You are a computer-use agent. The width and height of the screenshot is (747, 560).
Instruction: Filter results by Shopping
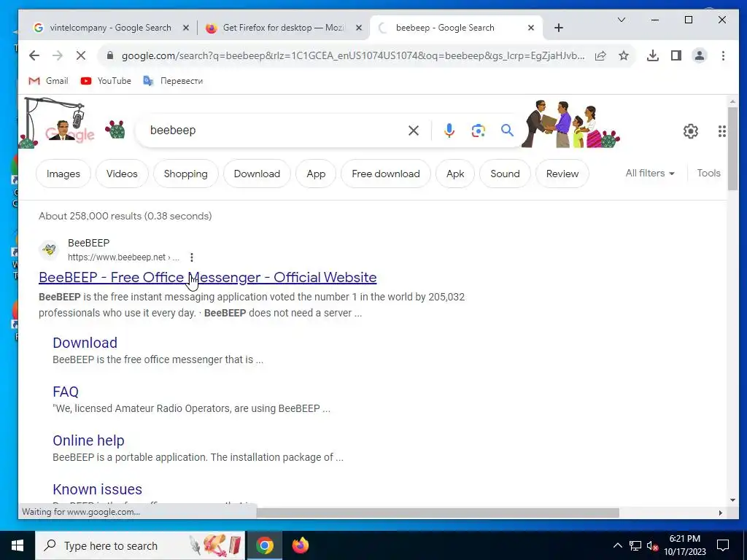click(186, 174)
